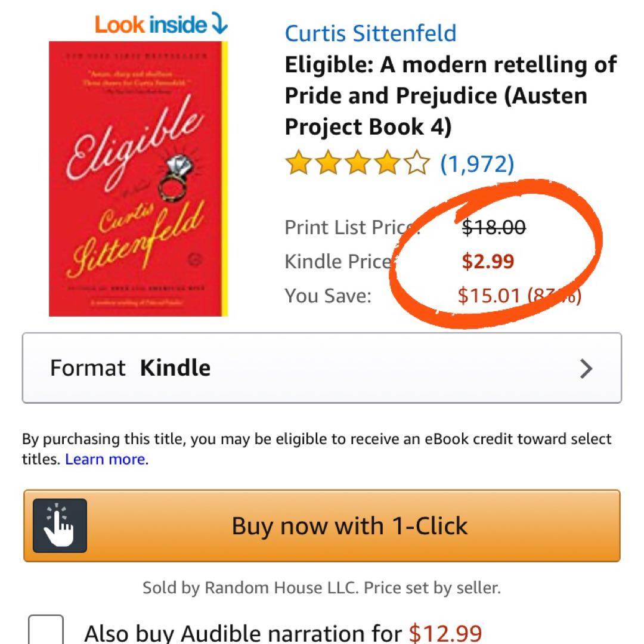The width and height of the screenshot is (644, 644).
Task: Tap the empty fifth rating star
Action: click(416, 163)
